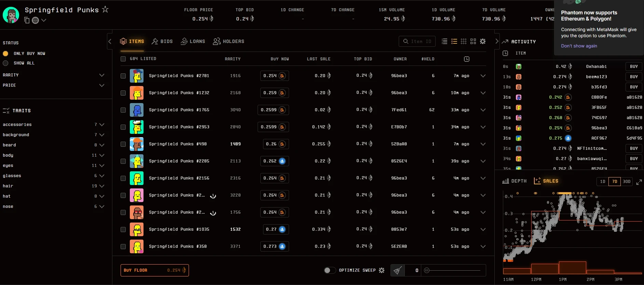Screen dimensions: 644x285
Task: Click the Buy Floor button
Action: click(154, 270)
